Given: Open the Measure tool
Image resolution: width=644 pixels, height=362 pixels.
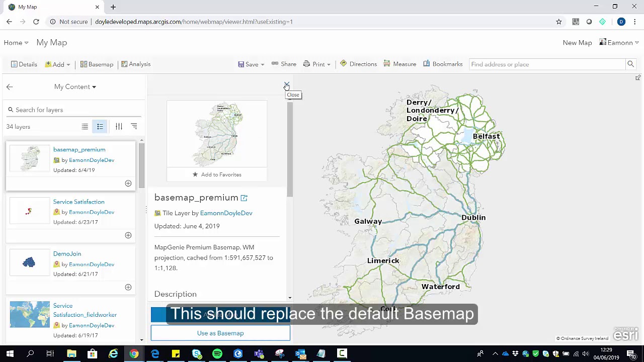Looking at the screenshot, I should pos(399,64).
